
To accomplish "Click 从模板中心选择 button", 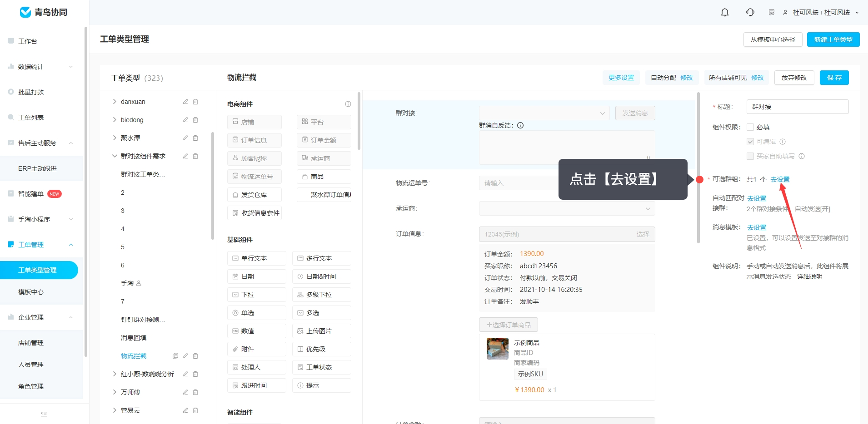I will [773, 39].
